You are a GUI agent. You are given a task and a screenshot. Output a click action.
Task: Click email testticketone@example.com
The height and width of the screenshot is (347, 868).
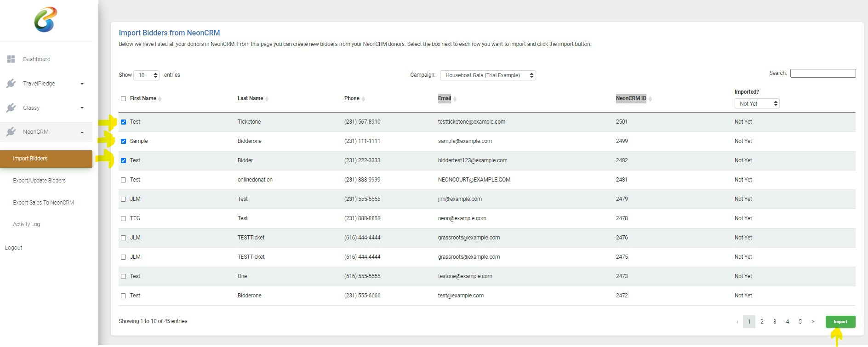click(x=472, y=122)
